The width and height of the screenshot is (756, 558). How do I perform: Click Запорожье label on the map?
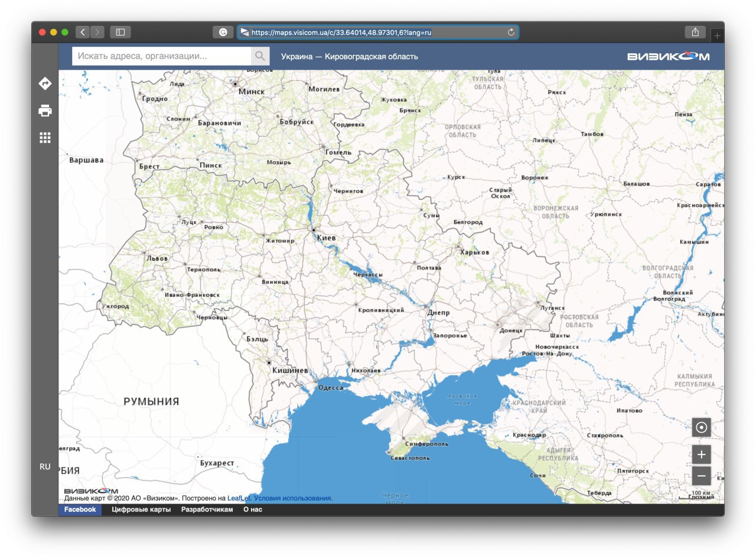[x=450, y=336]
